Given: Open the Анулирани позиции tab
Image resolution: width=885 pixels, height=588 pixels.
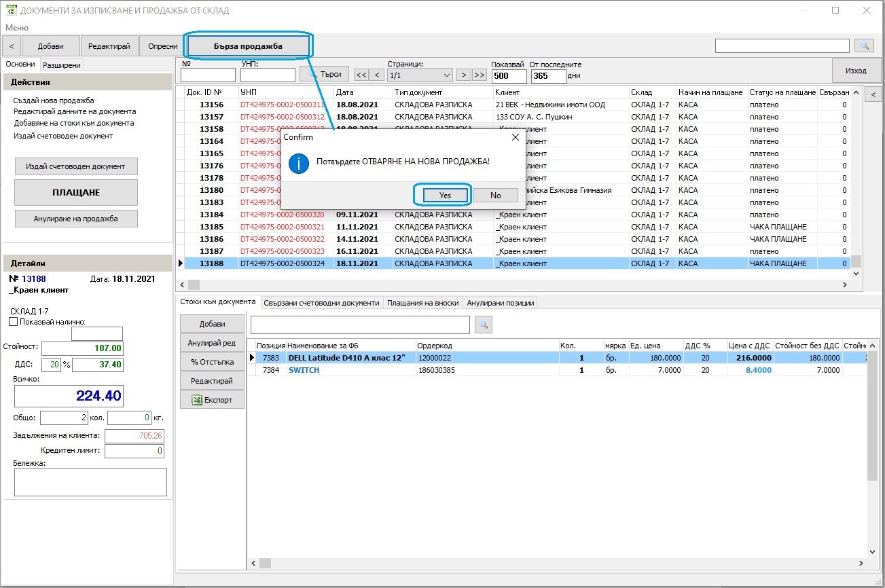Looking at the screenshot, I should click(501, 303).
